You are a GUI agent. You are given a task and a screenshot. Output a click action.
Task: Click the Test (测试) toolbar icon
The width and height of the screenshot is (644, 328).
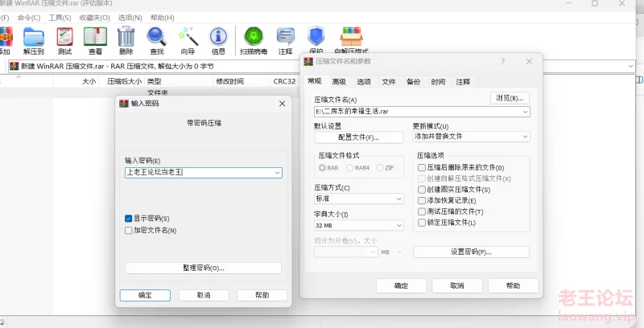64,40
